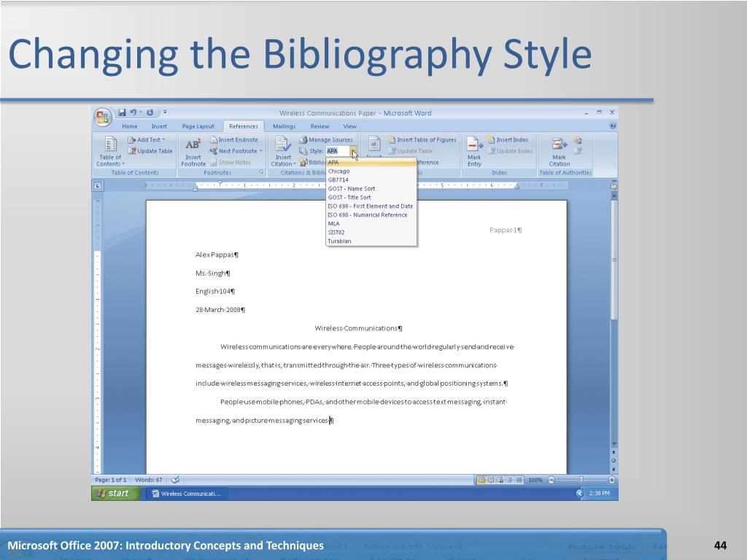Open the View tab
This screenshot has height=560, width=747.
pyautogui.click(x=349, y=126)
